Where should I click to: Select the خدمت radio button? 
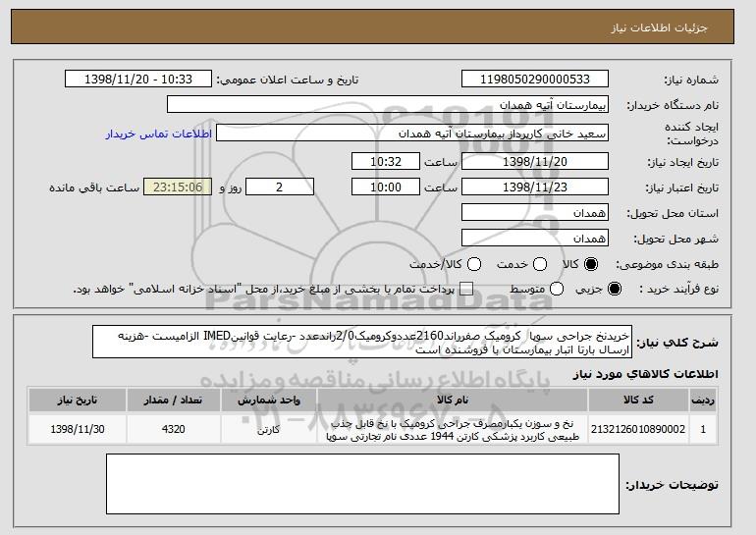click(540, 264)
